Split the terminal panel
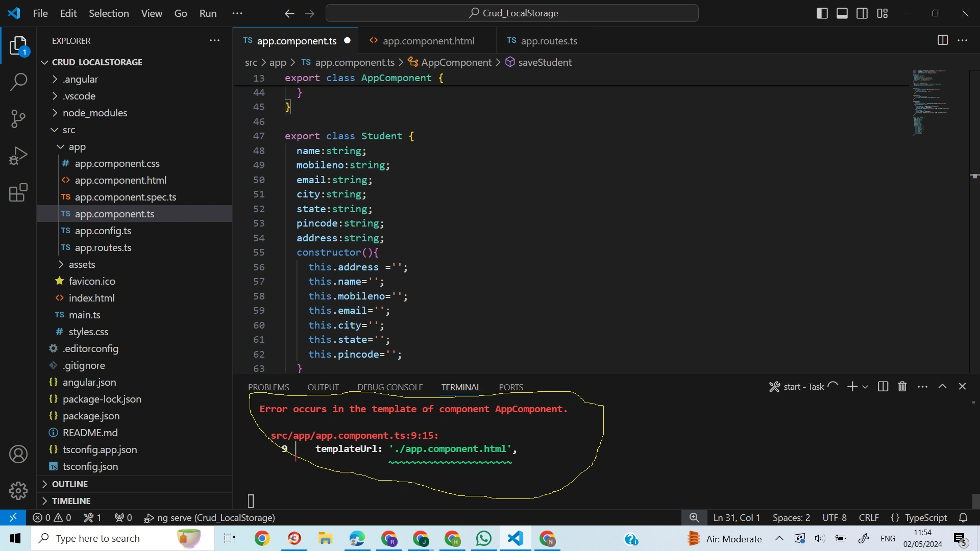The width and height of the screenshot is (980, 551). coord(883,387)
